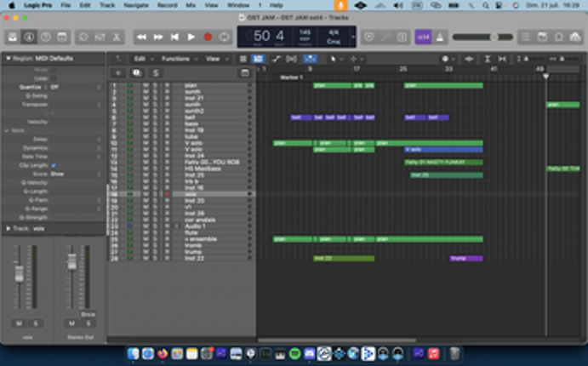Open the Quantize dropdown in the inspector
The width and height of the screenshot is (588, 366).
[54, 86]
